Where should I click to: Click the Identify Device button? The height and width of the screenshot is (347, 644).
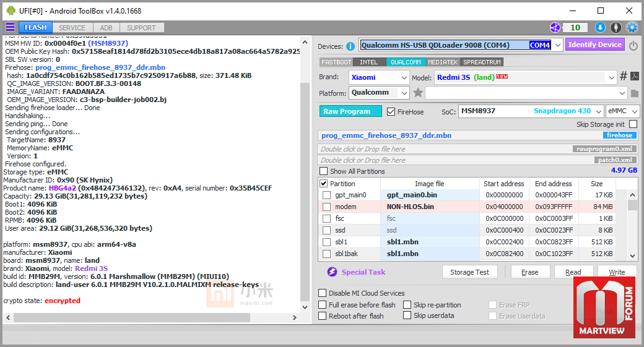click(x=594, y=45)
